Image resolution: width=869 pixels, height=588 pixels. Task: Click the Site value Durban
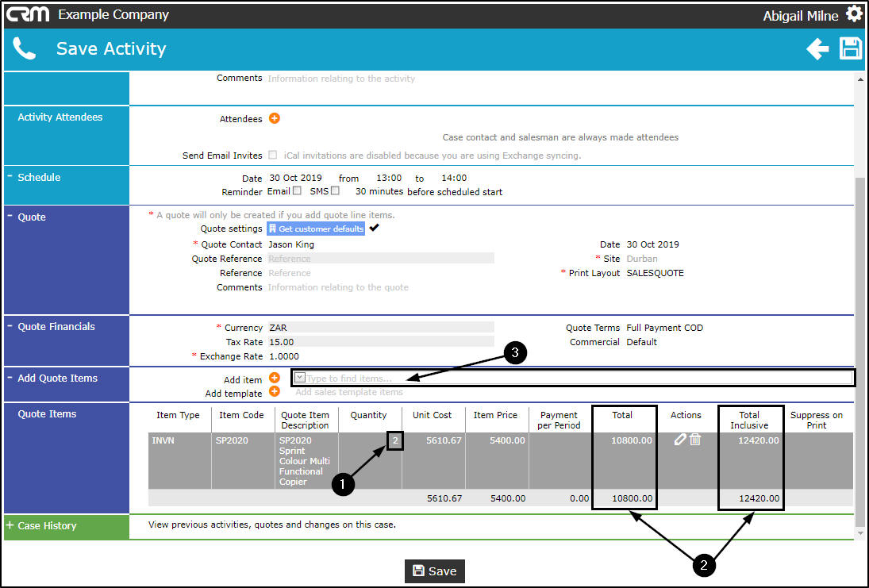pos(642,259)
